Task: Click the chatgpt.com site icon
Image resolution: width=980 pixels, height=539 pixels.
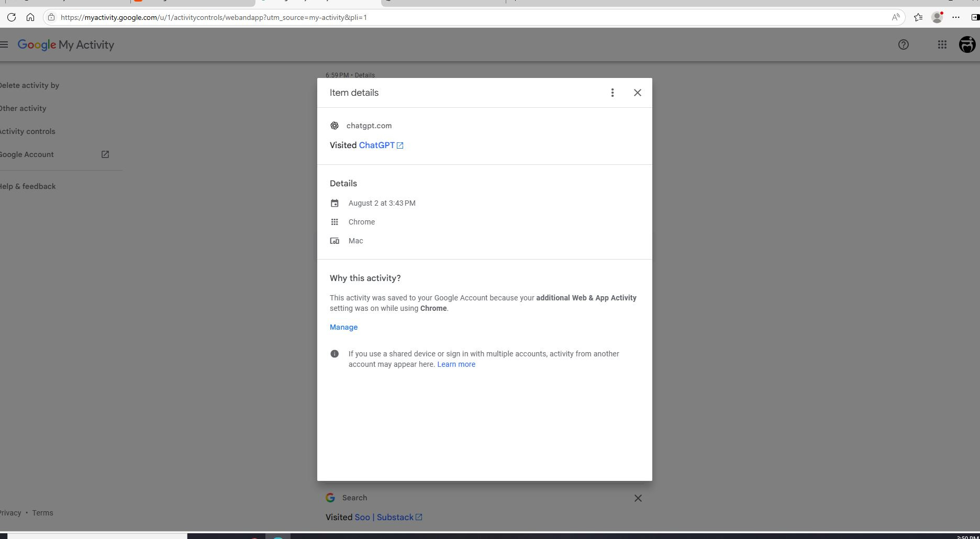Action: [x=335, y=126]
